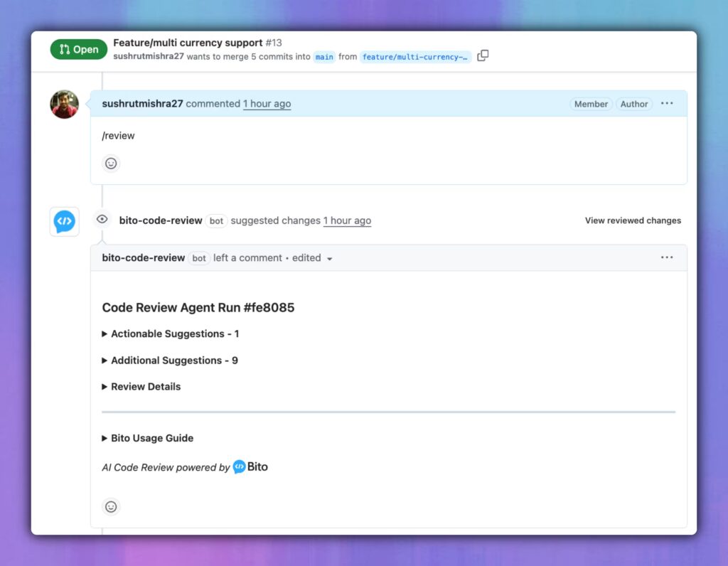Click the Bito logo in footer
728x566 pixels.
tap(250, 466)
